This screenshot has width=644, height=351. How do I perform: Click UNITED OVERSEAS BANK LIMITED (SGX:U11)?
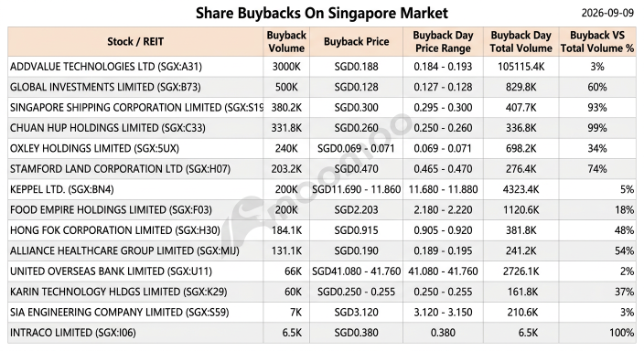[x=111, y=271]
